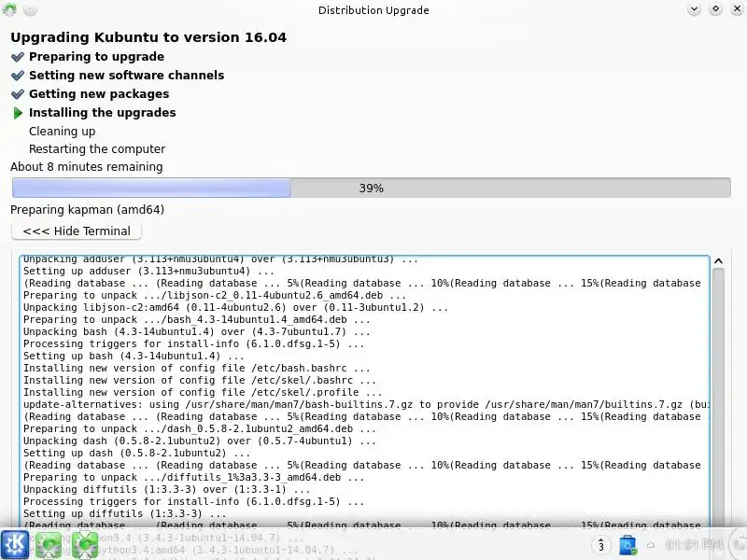This screenshot has width=747, height=560.
Task: Click terminal line 'Unpacking dash (0.5.8-2.1ubuntu2)'
Action: 200,441
